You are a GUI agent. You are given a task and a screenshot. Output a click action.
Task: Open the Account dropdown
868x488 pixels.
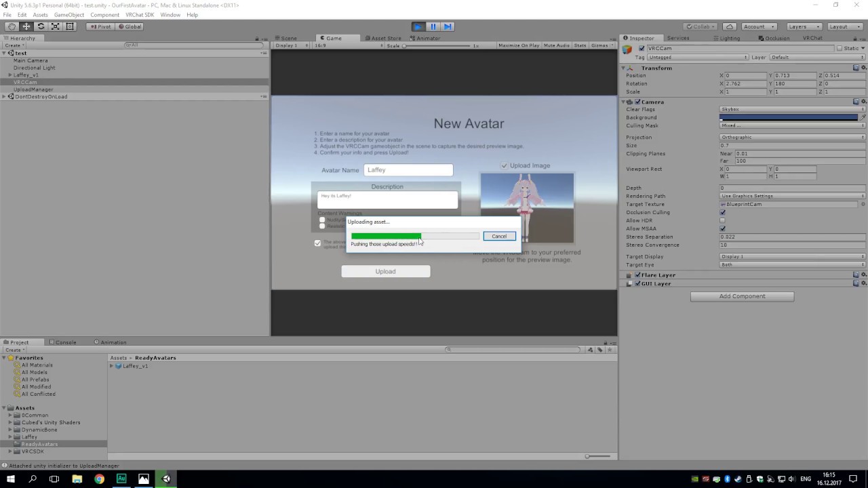[758, 26]
